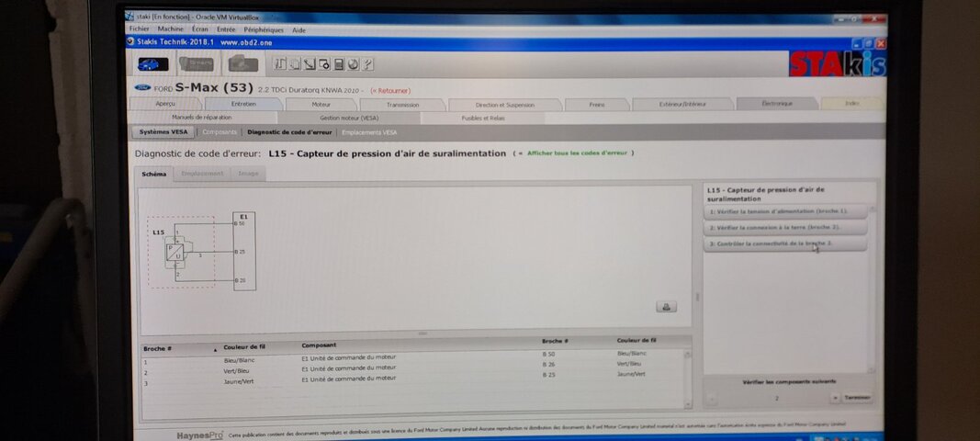Viewport: 980px width, 441px height.
Task: Click the Bleu/Blanc wire color cell in row 1
Action: coord(240,361)
